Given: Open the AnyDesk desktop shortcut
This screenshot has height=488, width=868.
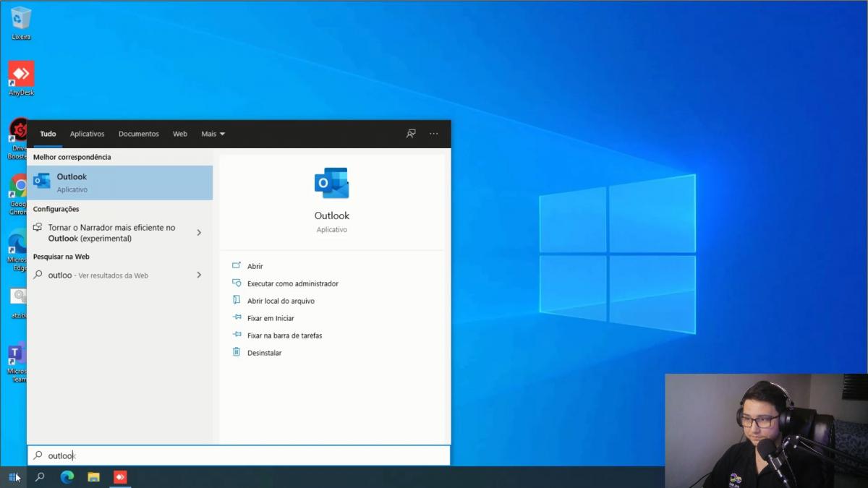Looking at the screenshot, I should tap(21, 78).
